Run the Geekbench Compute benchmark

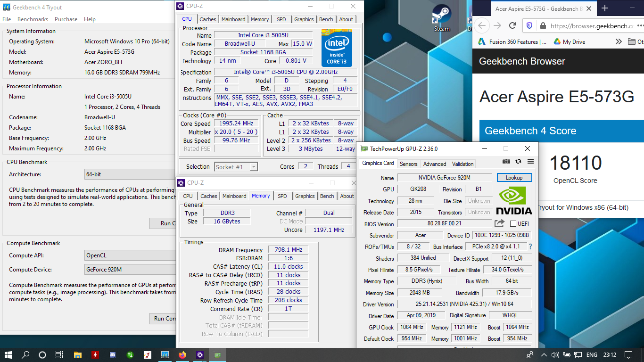click(163, 318)
